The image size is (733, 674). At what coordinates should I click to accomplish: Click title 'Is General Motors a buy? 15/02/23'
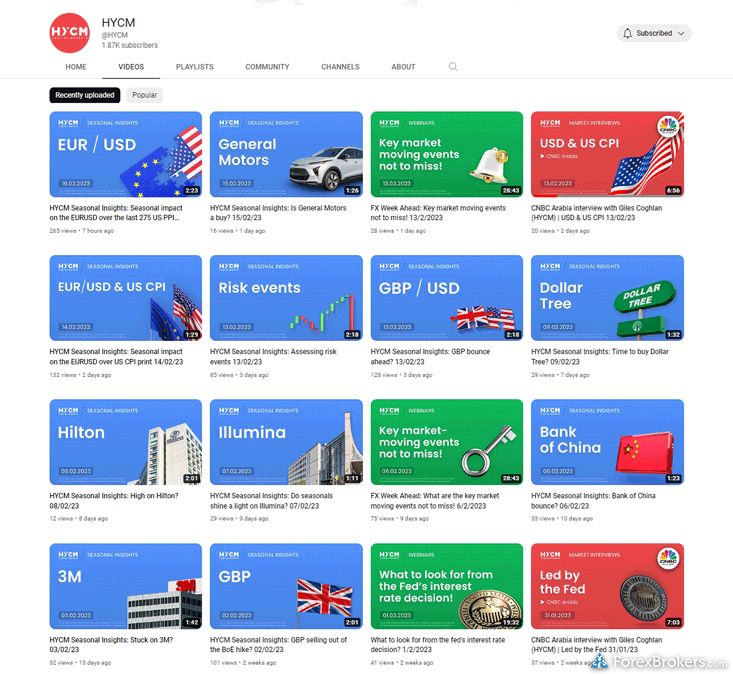(278, 213)
